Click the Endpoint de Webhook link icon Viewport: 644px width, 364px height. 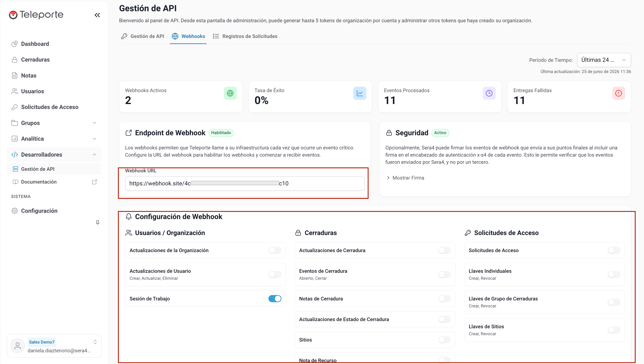(x=129, y=133)
